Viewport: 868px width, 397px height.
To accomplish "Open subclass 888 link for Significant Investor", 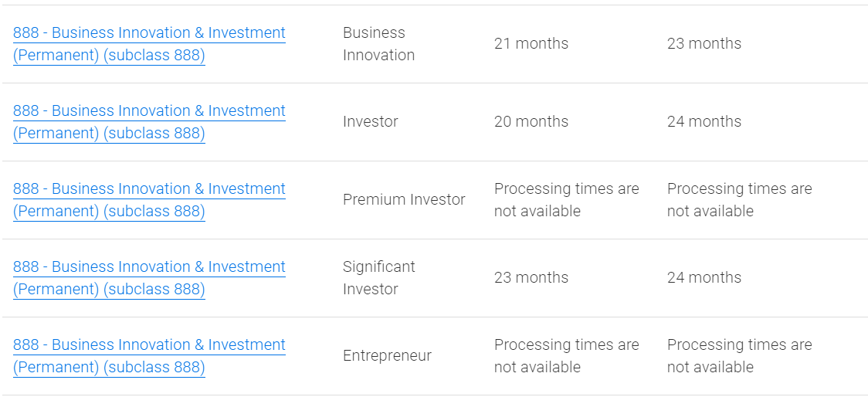I will point(149,278).
